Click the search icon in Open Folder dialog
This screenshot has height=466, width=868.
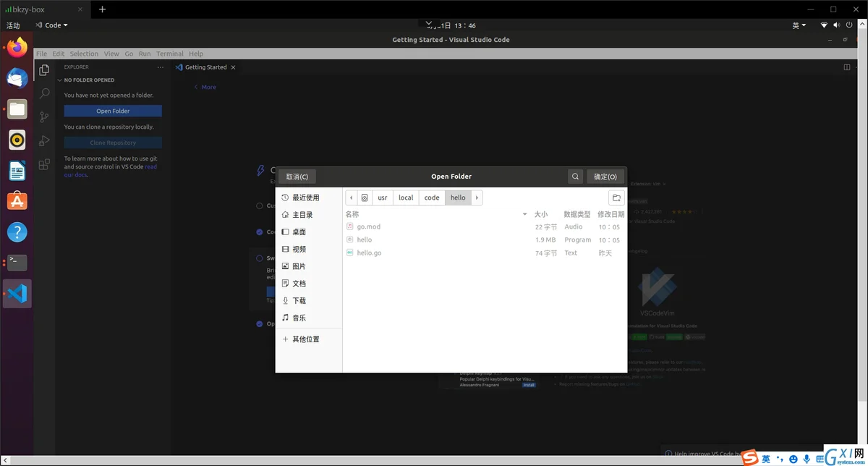pyautogui.click(x=575, y=177)
